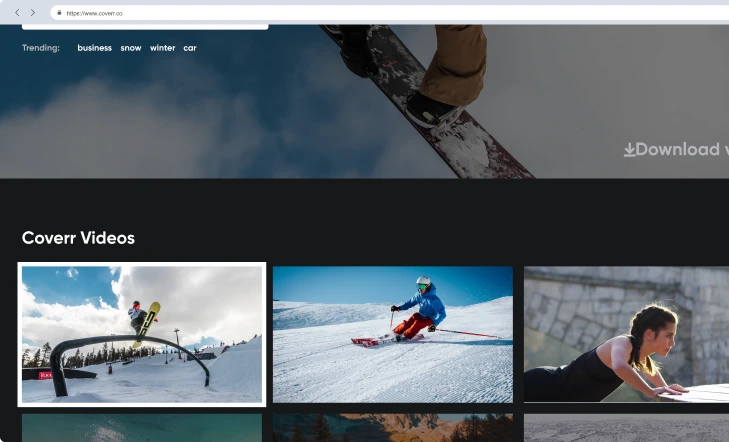This screenshot has width=729, height=442.
Task: Click the 'Trending:' label
Action: coord(41,48)
